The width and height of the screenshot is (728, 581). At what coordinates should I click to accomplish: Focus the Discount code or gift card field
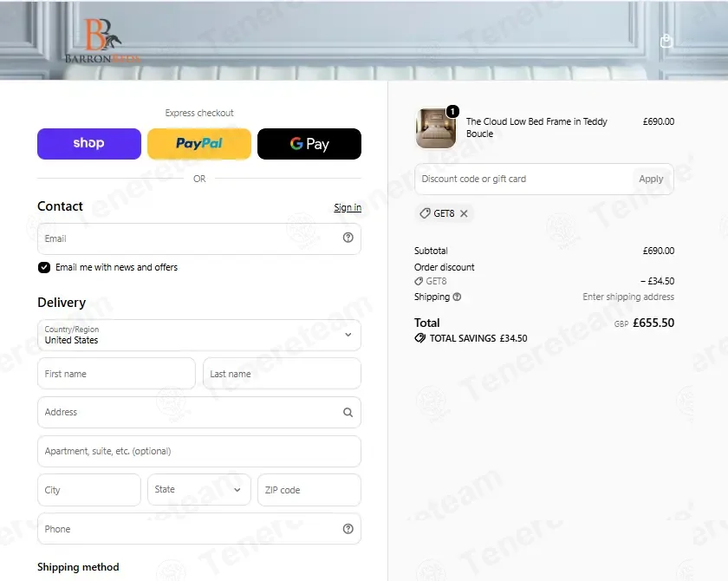[x=523, y=179]
